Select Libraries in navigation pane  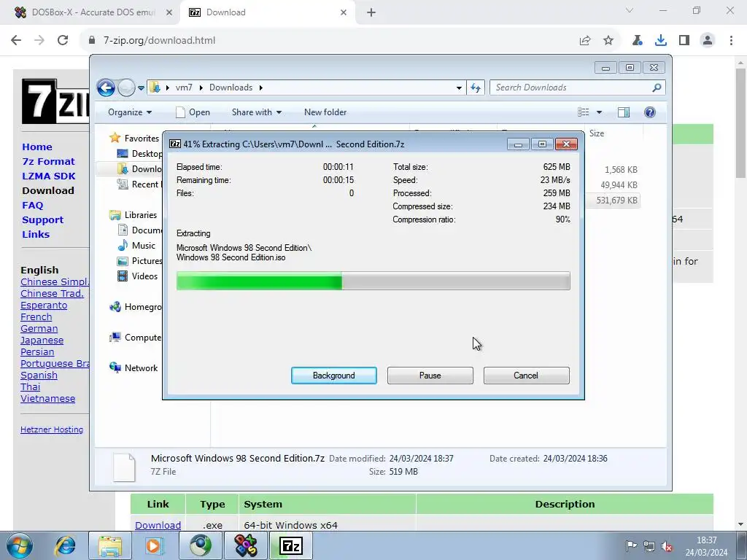(141, 215)
